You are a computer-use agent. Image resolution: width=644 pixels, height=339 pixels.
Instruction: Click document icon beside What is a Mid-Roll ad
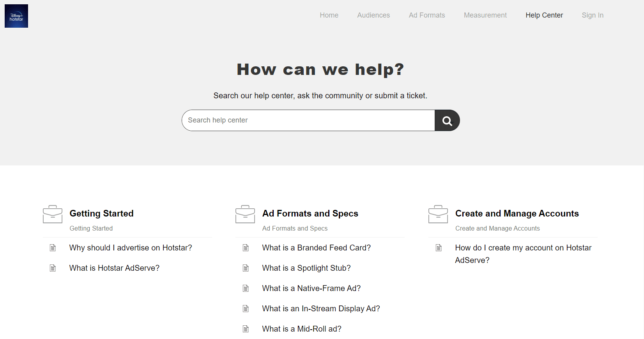tap(246, 329)
